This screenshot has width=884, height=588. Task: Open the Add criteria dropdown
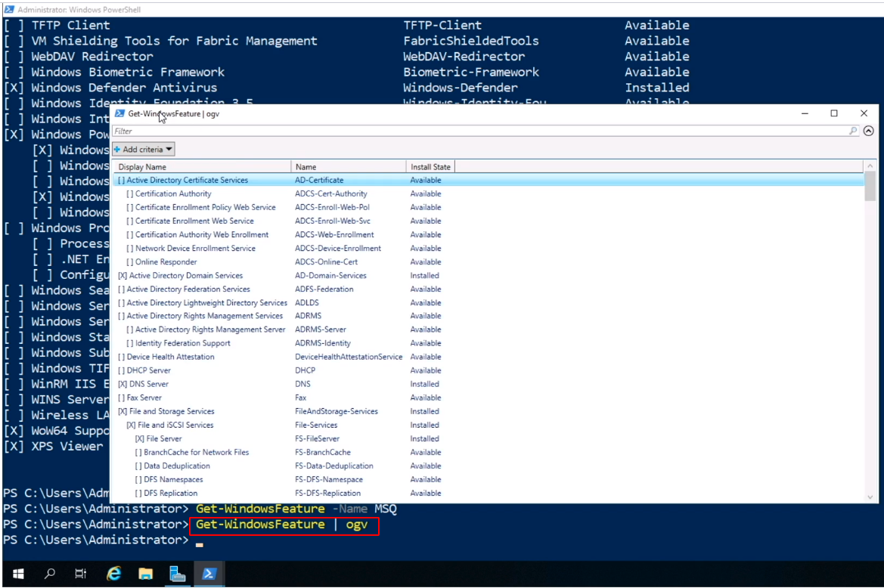(x=144, y=150)
